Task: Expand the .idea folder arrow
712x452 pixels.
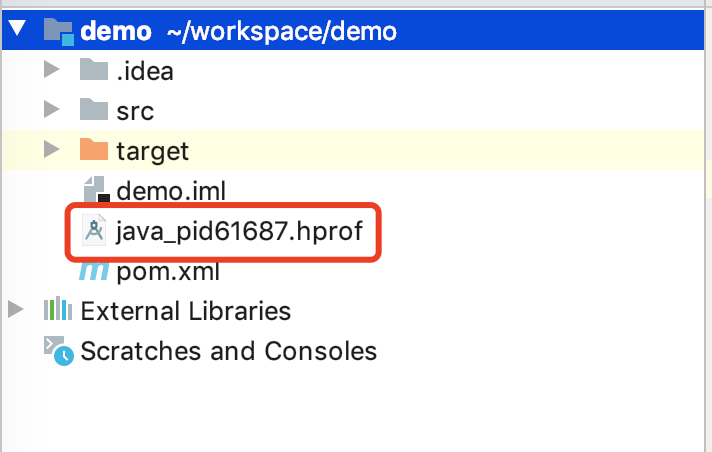Action: pyautogui.click(x=52, y=70)
